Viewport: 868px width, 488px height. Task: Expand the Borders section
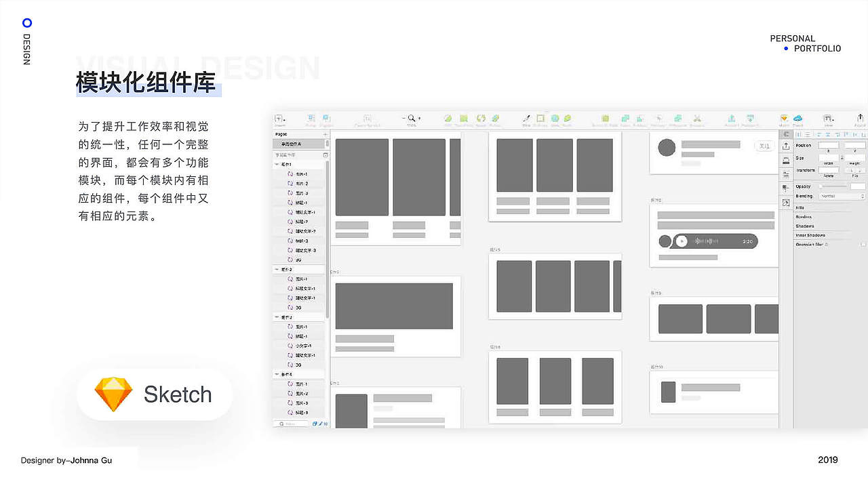point(804,217)
